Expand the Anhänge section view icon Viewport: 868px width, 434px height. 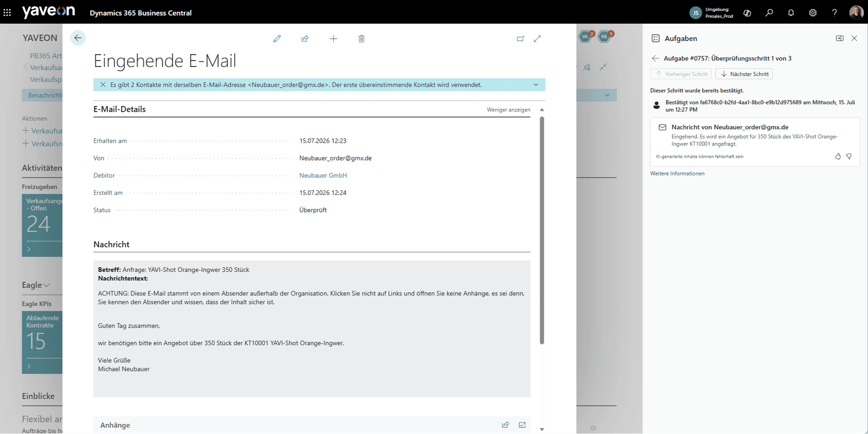click(522, 425)
